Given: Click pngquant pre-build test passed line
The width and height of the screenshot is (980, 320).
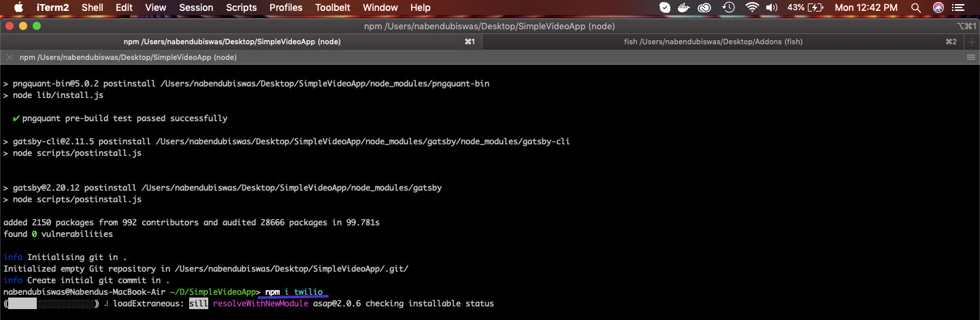Looking at the screenshot, I should (x=120, y=118).
